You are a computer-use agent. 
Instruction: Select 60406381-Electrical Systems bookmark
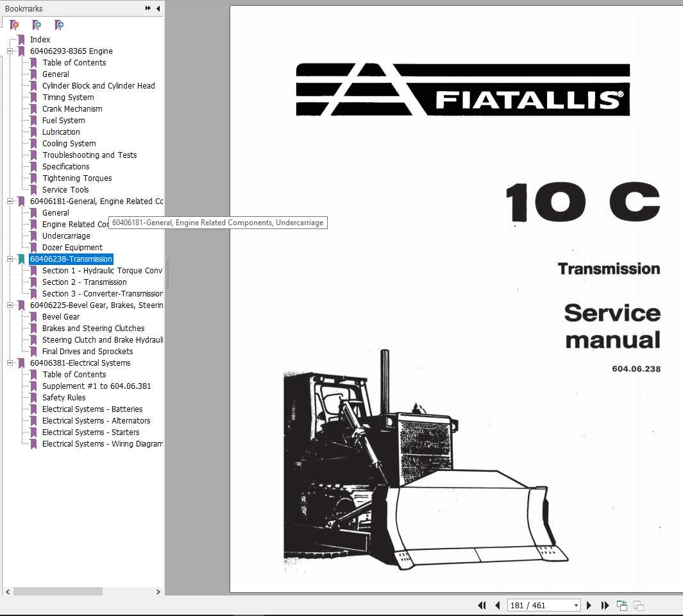click(x=80, y=363)
